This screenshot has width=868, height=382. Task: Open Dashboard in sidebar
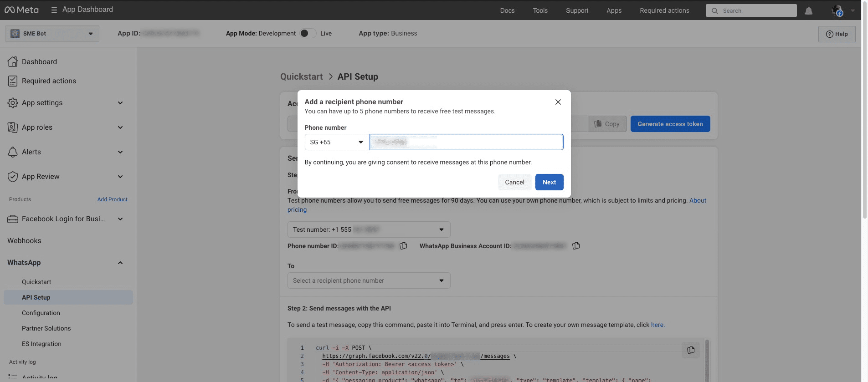click(x=39, y=61)
